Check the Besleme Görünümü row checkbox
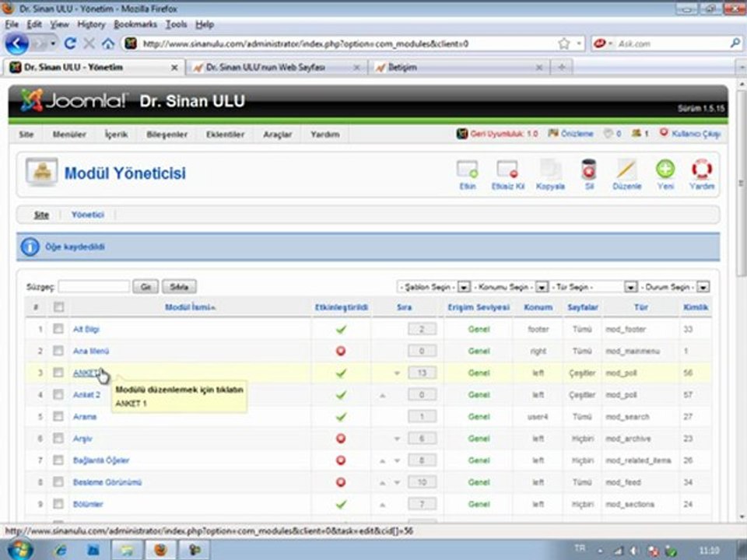 pos(58,482)
